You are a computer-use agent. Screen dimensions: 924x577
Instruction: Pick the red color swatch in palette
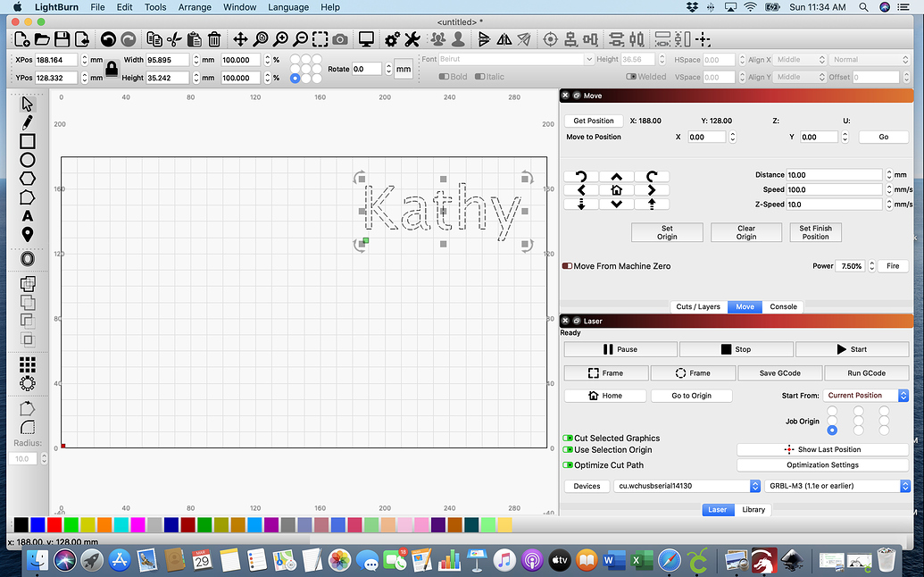(x=54, y=524)
